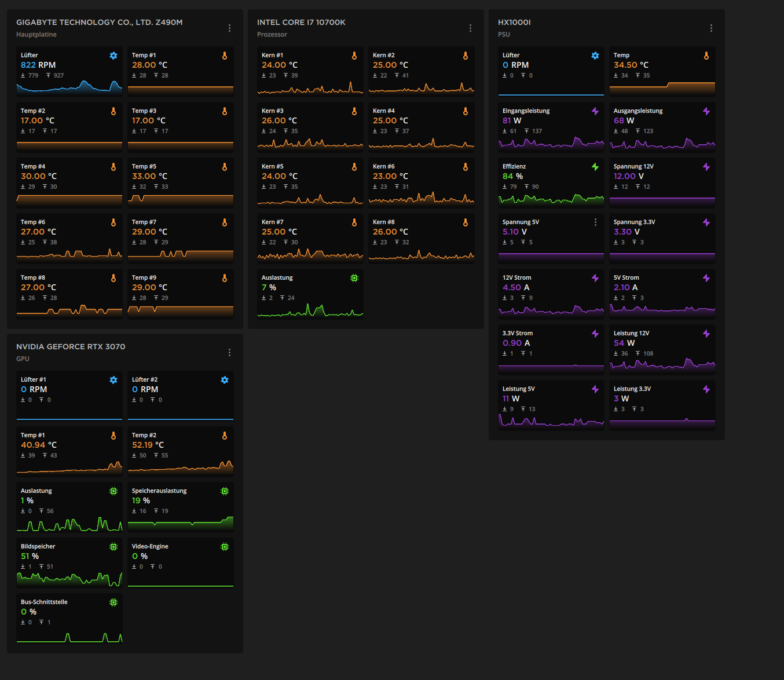Click the thermometer icon on Temp #4

coord(113,167)
